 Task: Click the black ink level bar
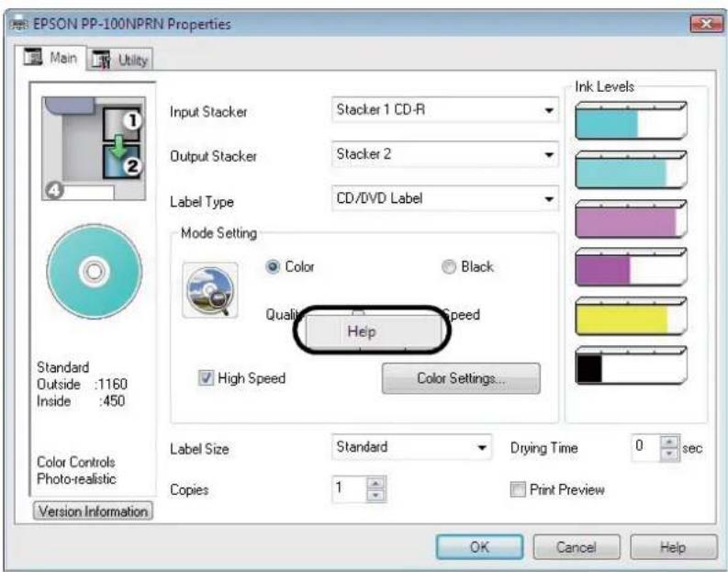coord(631,365)
